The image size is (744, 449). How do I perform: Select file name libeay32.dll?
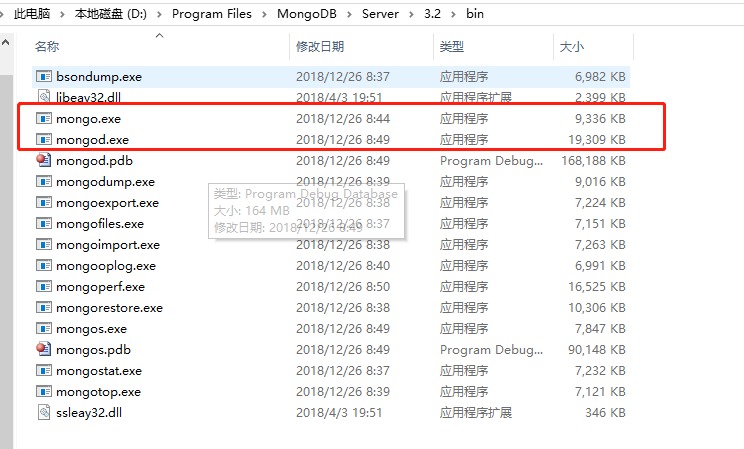pos(88,97)
